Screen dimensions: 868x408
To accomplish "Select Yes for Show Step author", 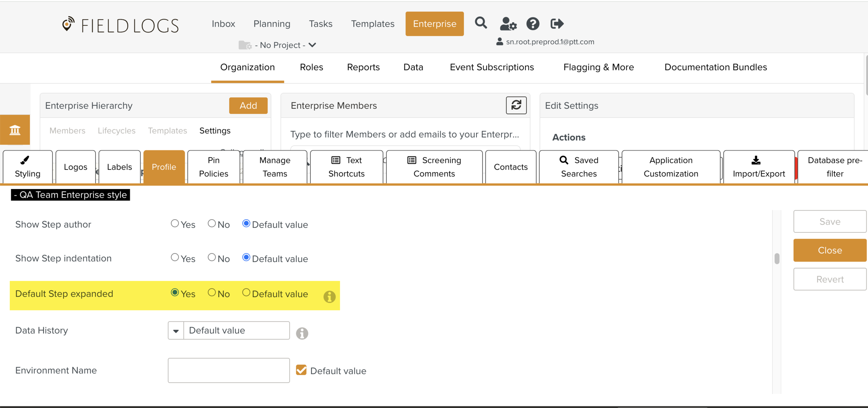I will click(175, 223).
